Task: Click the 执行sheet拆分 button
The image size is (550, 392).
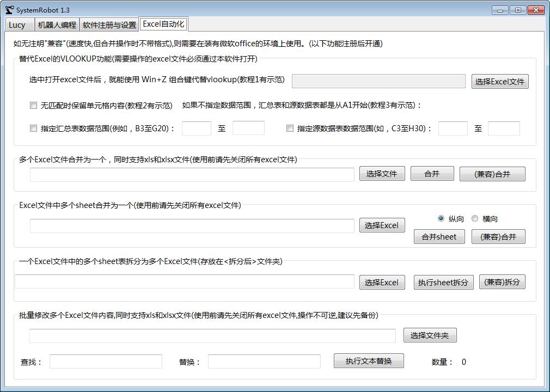Action: tap(443, 282)
